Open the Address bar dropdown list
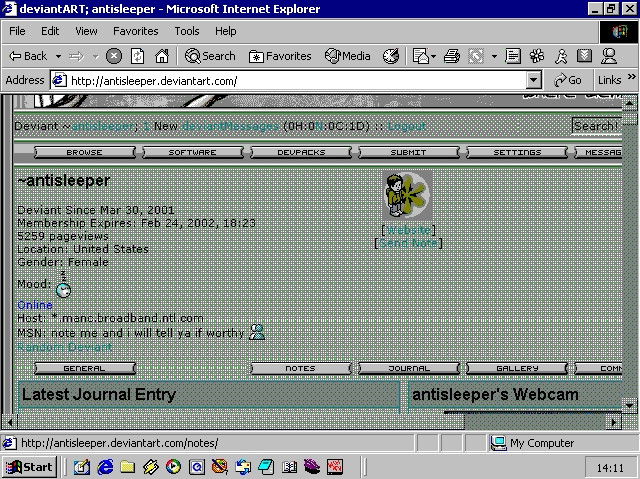Screen dimensions: 640x479 click(x=533, y=80)
